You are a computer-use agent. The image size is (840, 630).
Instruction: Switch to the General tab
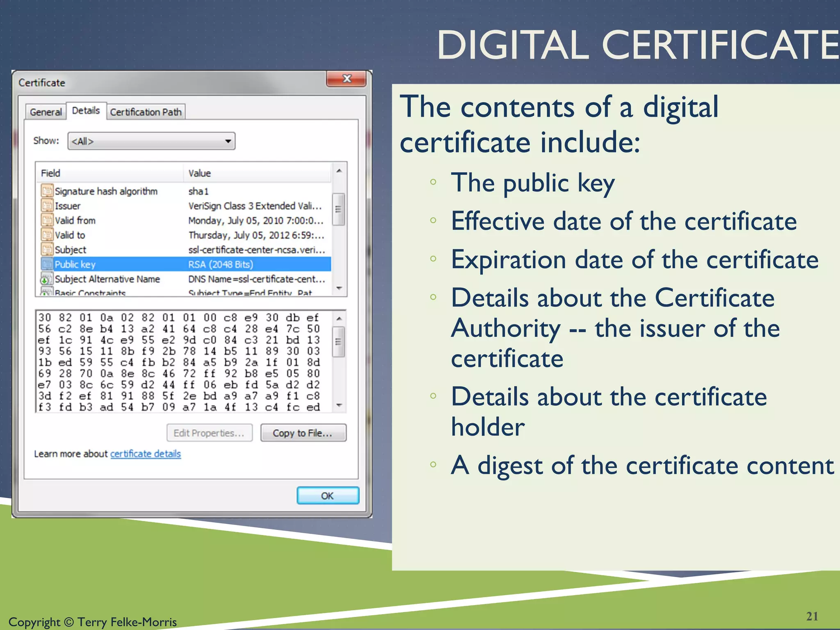(46, 112)
